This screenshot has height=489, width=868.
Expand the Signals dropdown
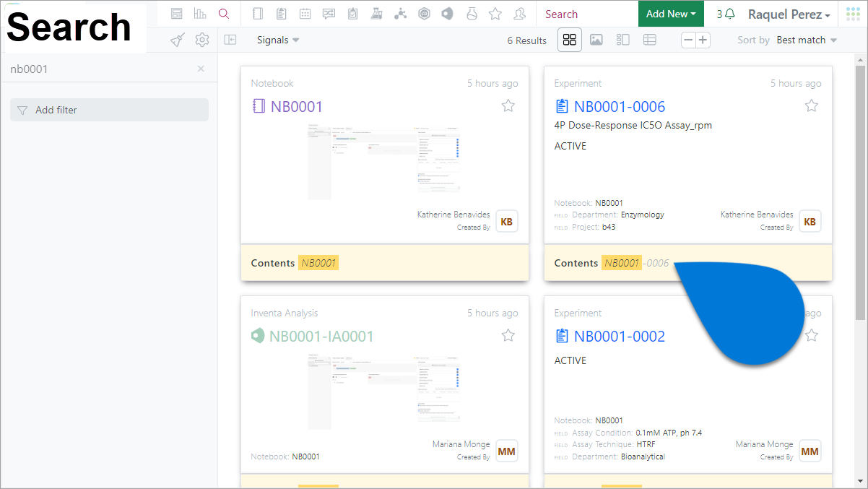pyautogui.click(x=278, y=40)
